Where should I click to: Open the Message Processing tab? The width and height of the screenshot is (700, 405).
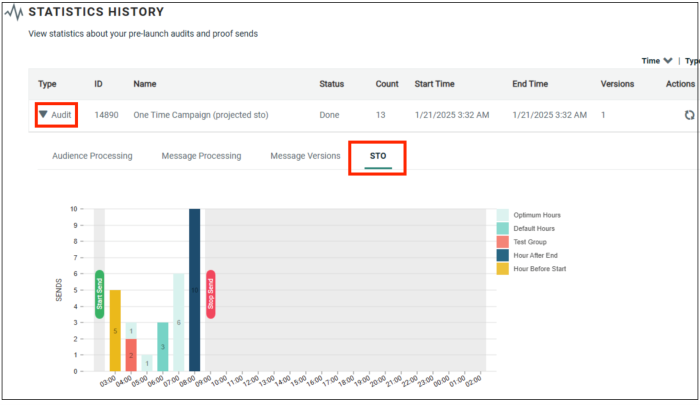201,156
